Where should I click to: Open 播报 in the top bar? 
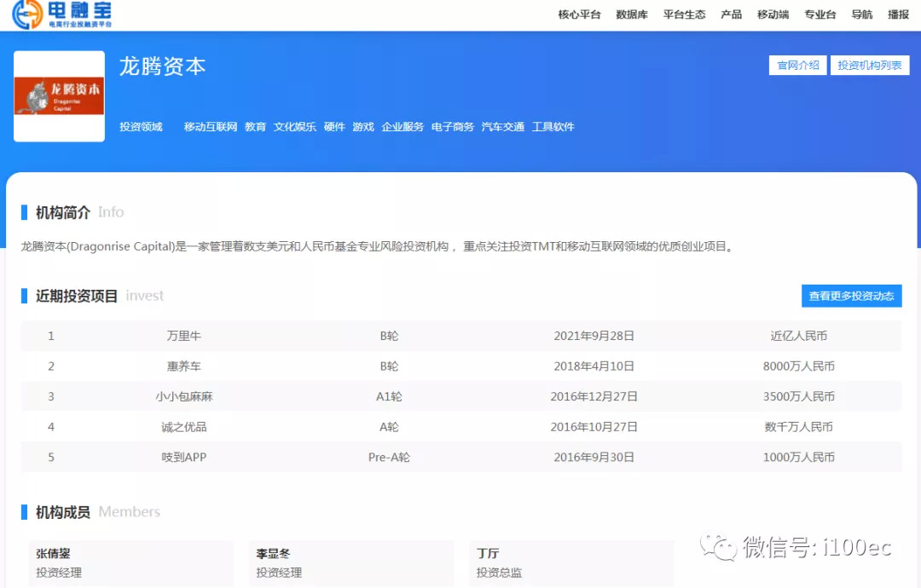[x=898, y=14]
